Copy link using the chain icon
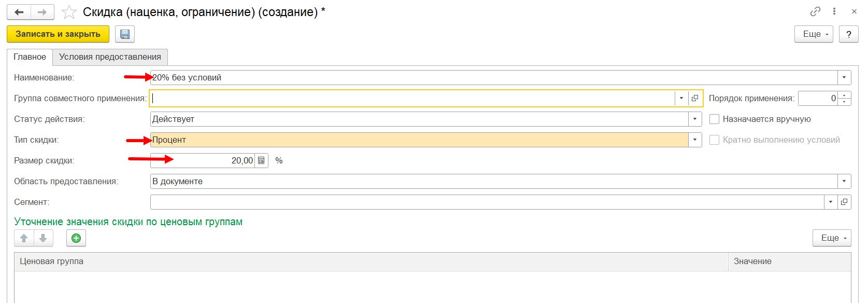Viewport: 868px width, 303px height. tap(815, 11)
